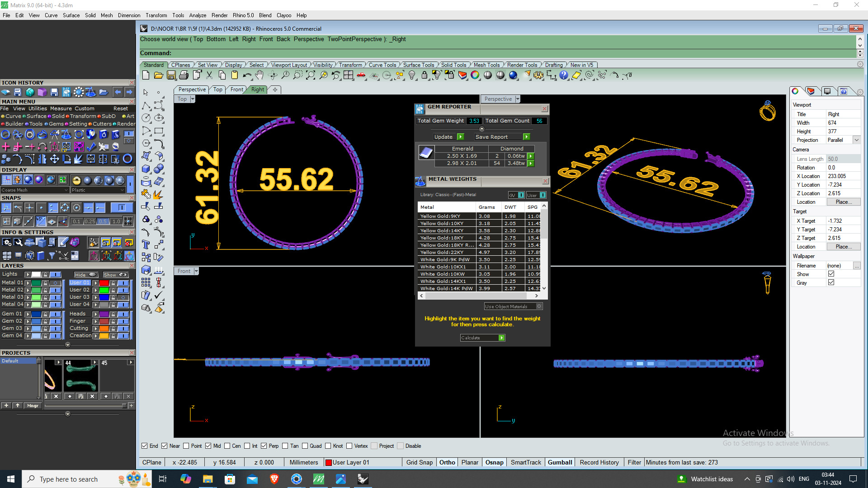This screenshot has width=868, height=488.
Task: Click the four-viewport layout icon
Action: 348,75
